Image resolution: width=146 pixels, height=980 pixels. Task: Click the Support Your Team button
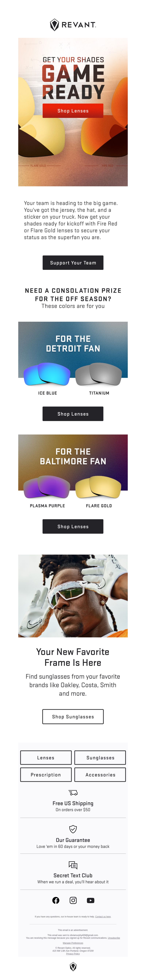pos(73,263)
